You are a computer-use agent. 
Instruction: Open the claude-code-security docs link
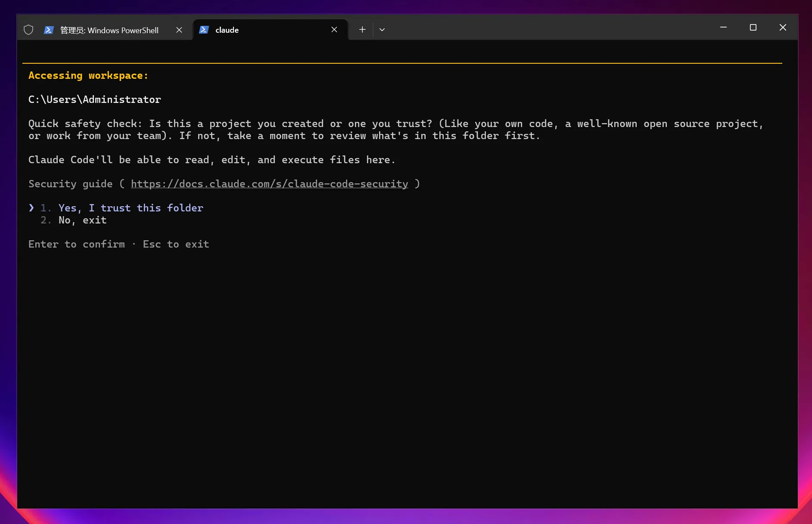point(269,184)
